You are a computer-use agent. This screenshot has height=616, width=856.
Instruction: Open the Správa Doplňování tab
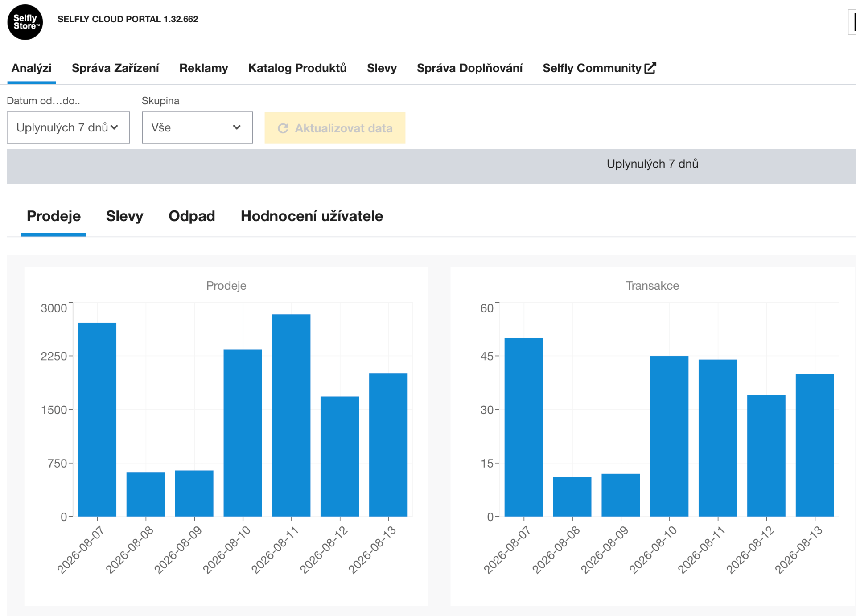469,68
